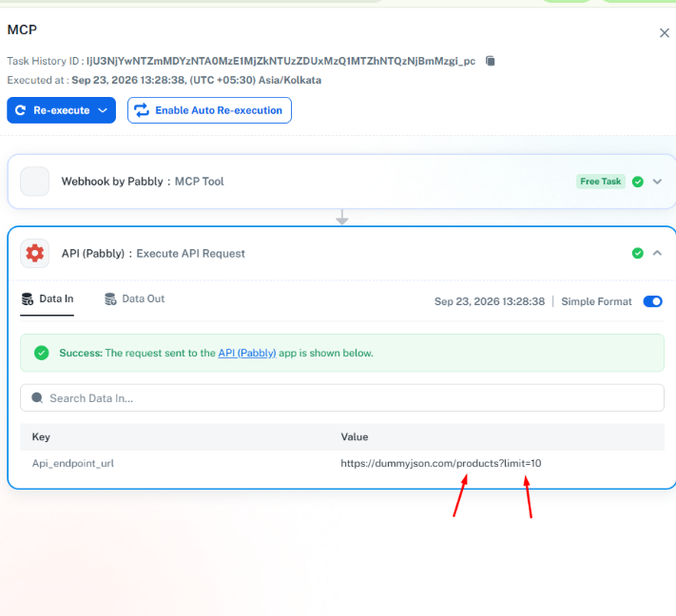The image size is (676, 616).
Task: Click the Execute API Request title
Action: point(190,254)
